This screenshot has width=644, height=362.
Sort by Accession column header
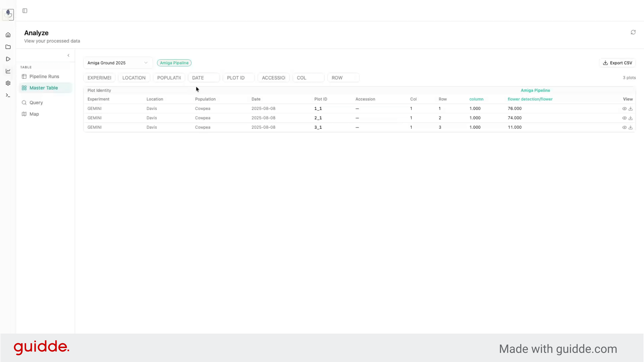365,99
